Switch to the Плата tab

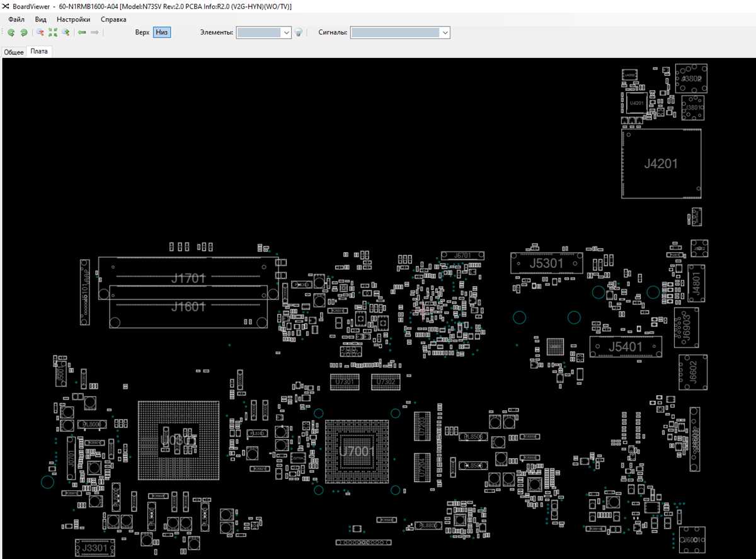coord(39,52)
